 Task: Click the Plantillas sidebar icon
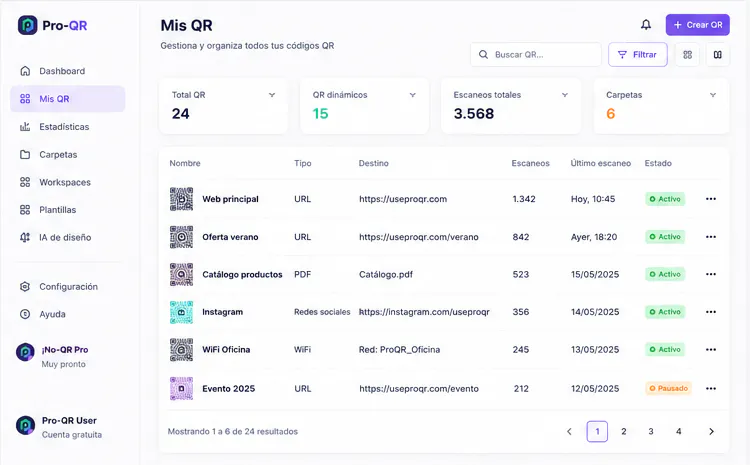pos(25,210)
